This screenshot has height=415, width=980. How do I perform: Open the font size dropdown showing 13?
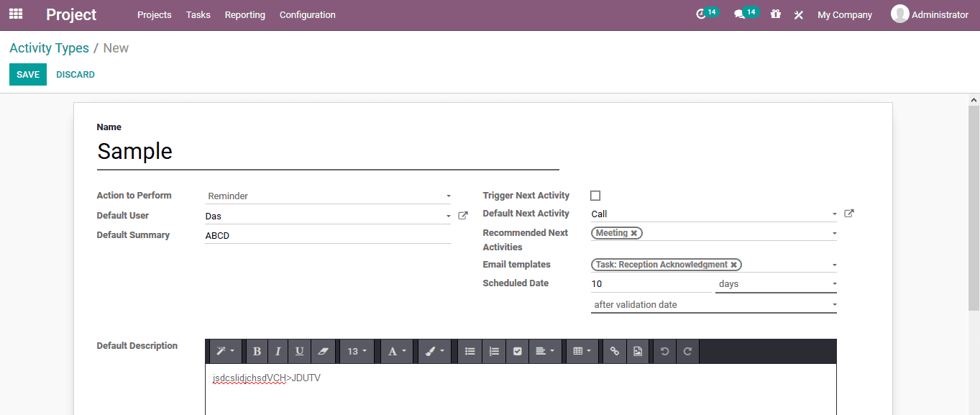click(x=357, y=351)
